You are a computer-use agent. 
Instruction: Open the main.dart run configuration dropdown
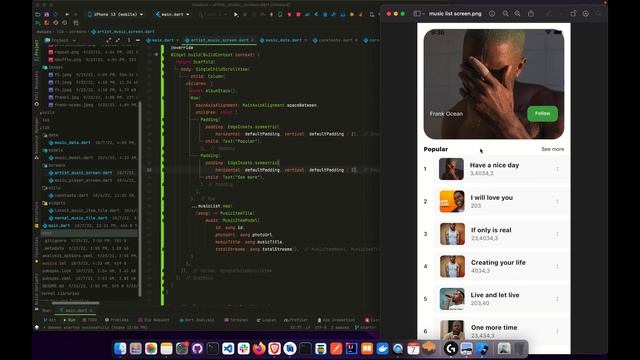coord(172,14)
